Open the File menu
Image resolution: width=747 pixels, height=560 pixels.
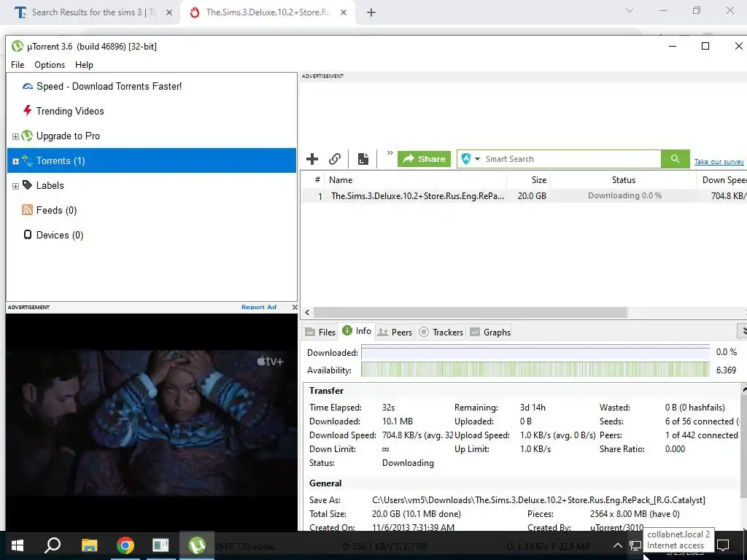(x=18, y=65)
